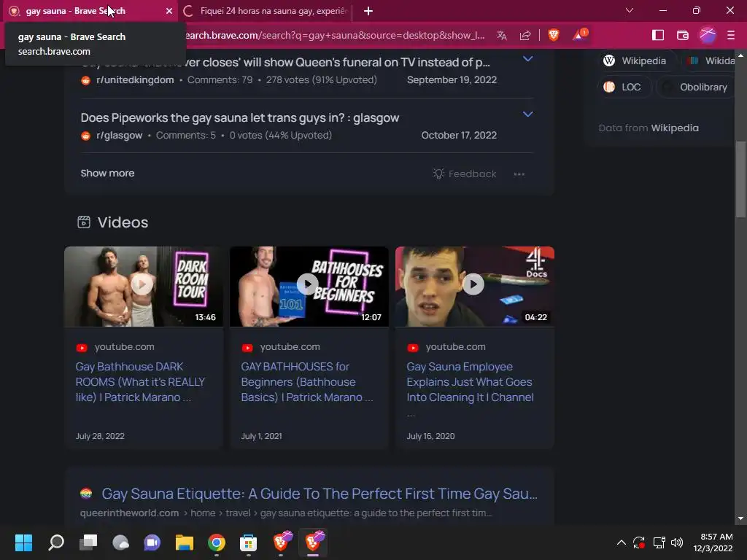Open Microsoft Store from taskbar
This screenshot has width=747, height=560.
tap(248, 542)
